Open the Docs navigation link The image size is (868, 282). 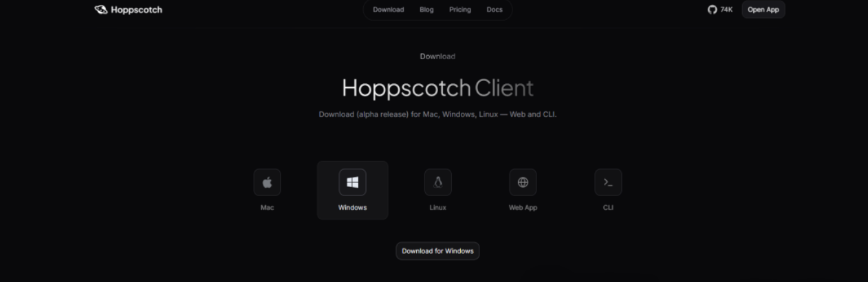[495, 10]
